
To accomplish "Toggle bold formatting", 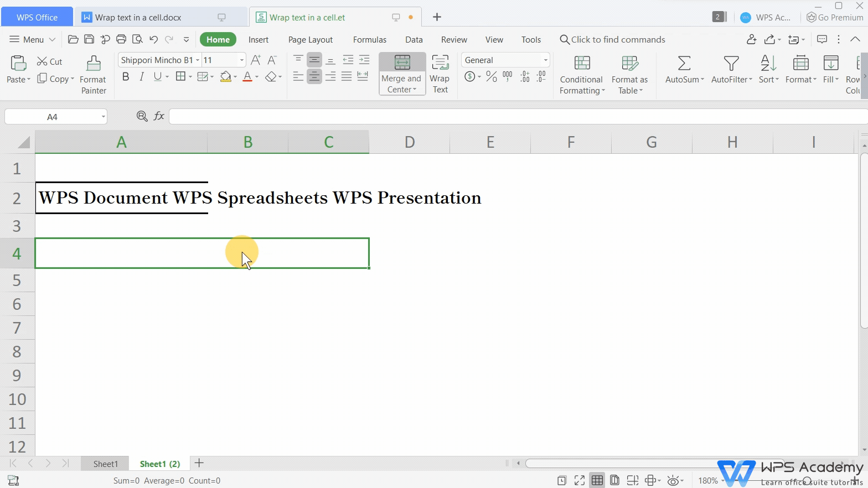I will pyautogui.click(x=126, y=76).
